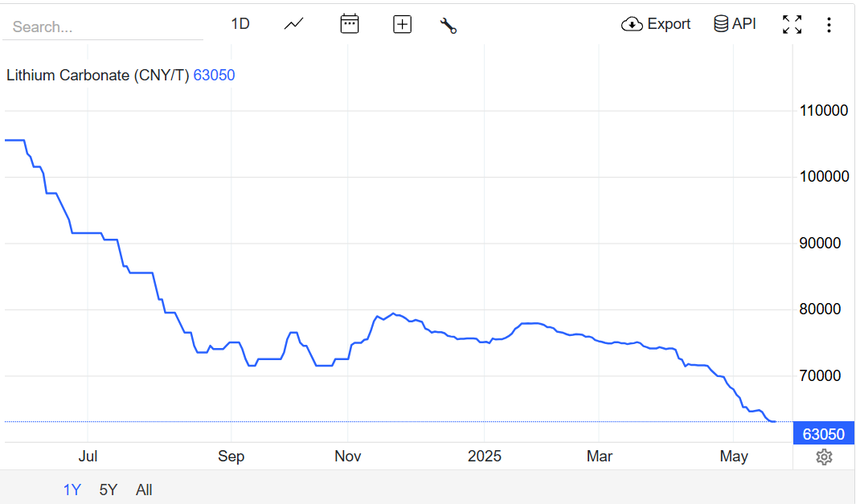
Task: Click the 2025 label on time axis
Action: tap(485, 457)
